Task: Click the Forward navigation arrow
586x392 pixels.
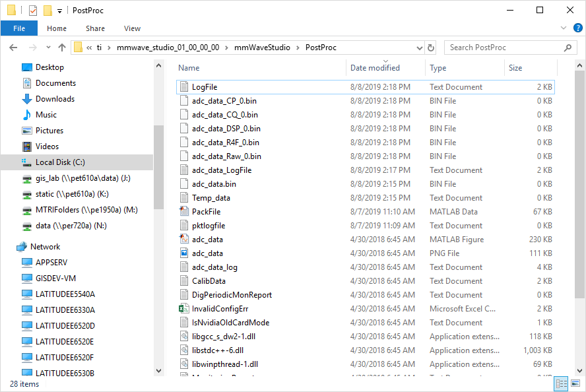Action: [33, 48]
